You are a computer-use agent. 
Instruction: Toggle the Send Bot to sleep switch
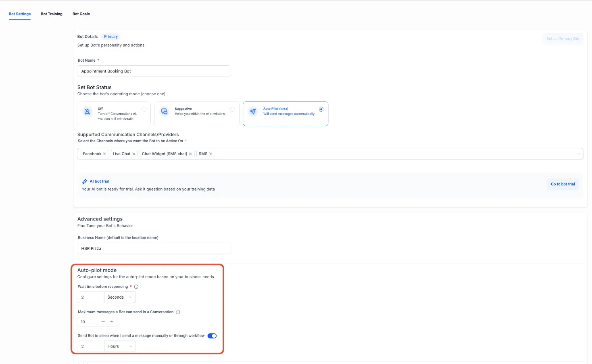pyautogui.click(x=212, y=336)
